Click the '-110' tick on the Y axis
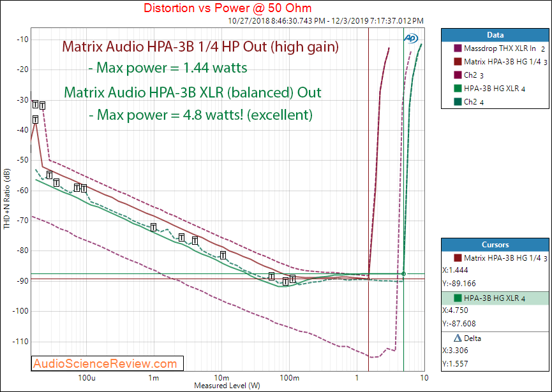 click(x=20, y=342)
